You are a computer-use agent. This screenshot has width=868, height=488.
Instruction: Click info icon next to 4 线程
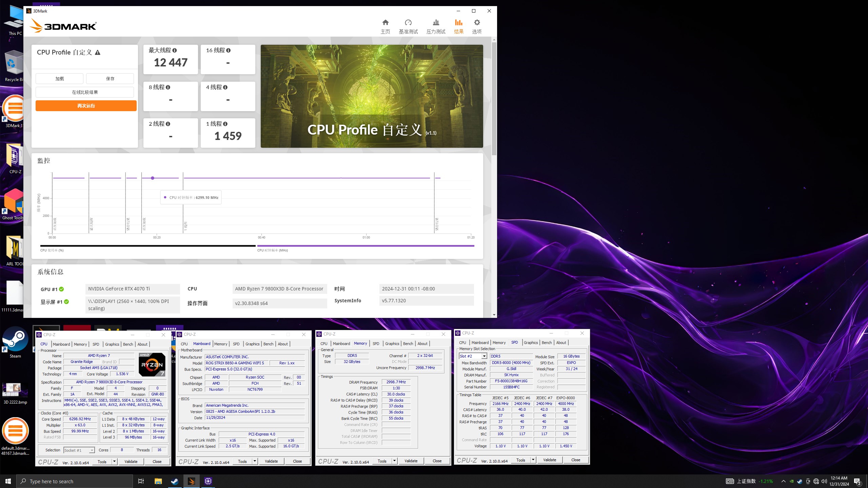point(225,87)
